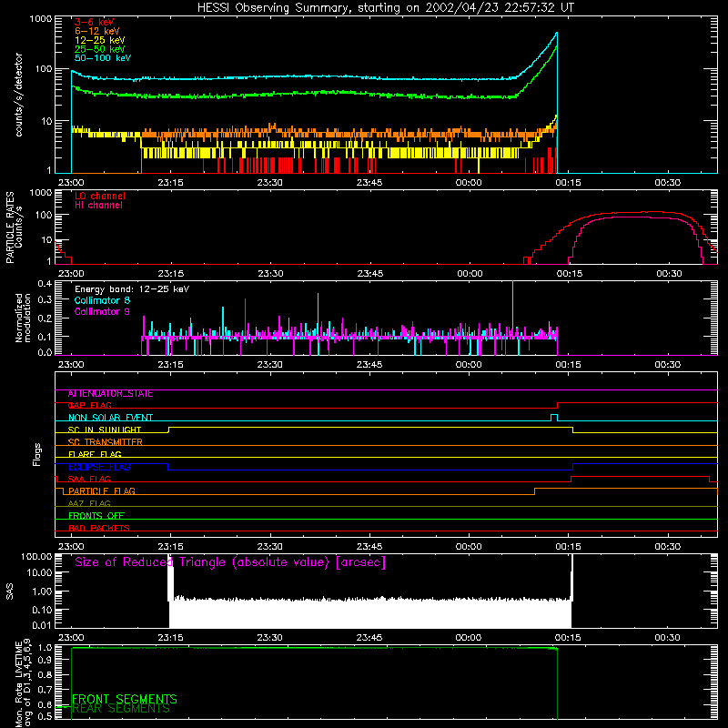Click the Normalized modulation axis label

tap(24, 318)
